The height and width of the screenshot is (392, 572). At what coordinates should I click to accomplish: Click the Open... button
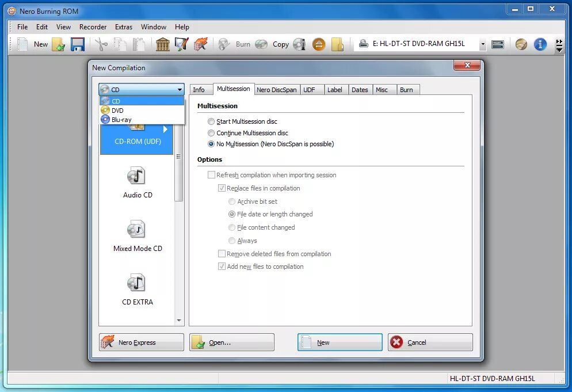[x=232, y=342]
